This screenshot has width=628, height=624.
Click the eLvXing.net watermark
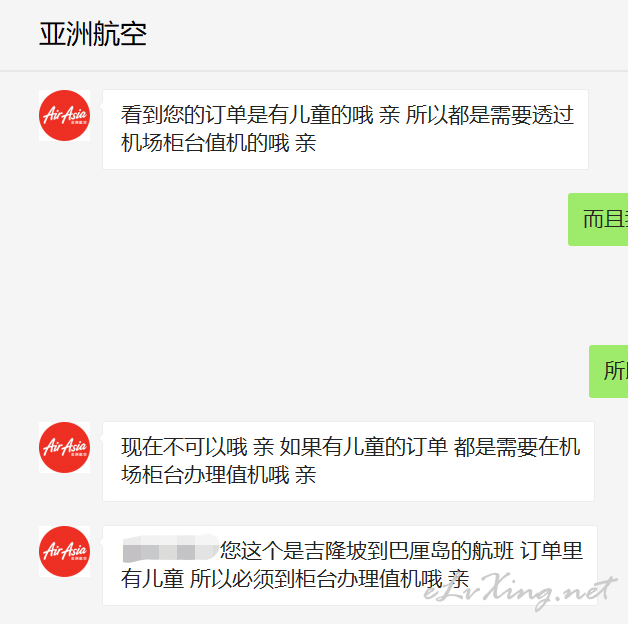(x=521, y=591)
